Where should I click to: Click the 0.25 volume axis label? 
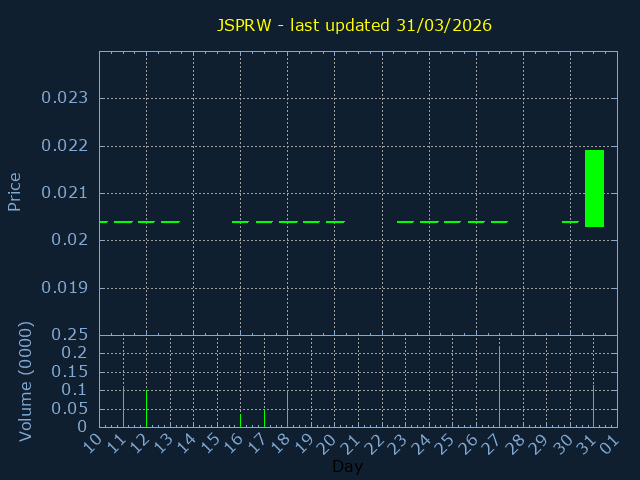click(70, 334)
